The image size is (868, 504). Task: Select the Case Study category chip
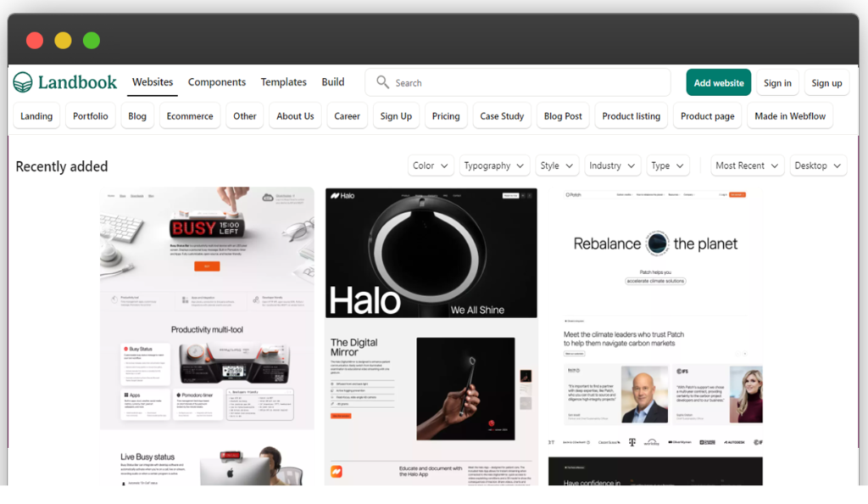click(x=502, y=115)
